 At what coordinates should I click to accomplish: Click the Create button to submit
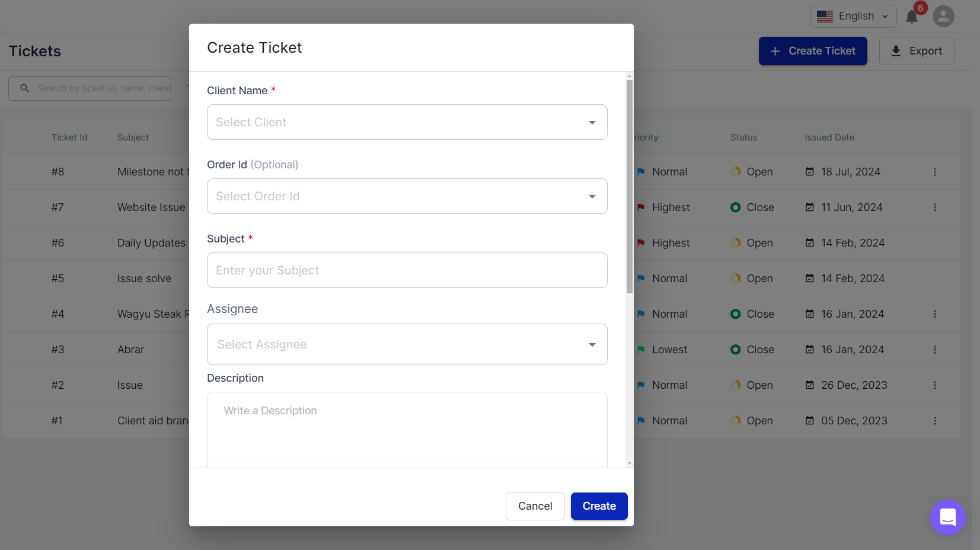coord(599,506)
